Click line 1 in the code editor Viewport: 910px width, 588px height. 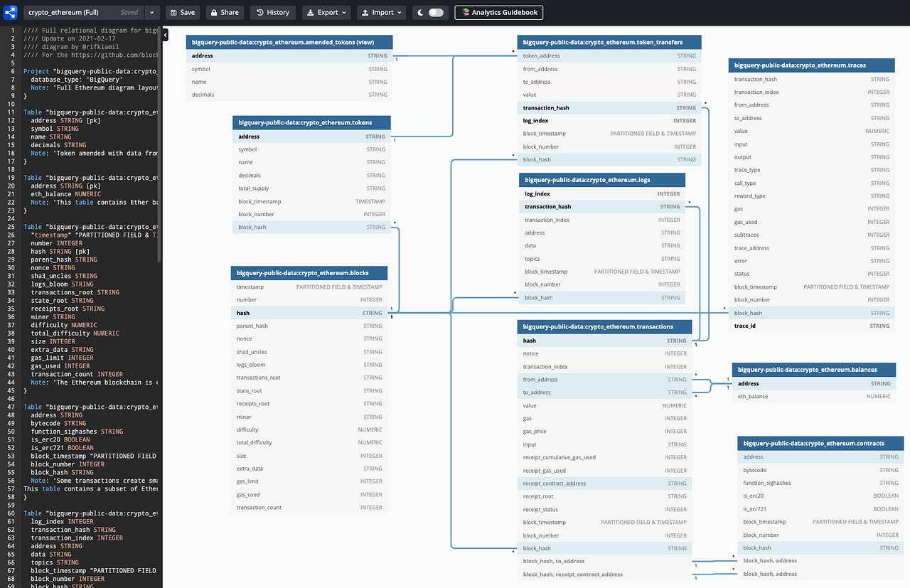tap(71, 31)
